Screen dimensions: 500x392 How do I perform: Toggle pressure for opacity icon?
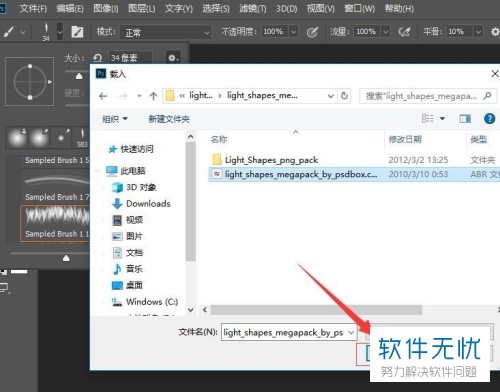(312, 32)
